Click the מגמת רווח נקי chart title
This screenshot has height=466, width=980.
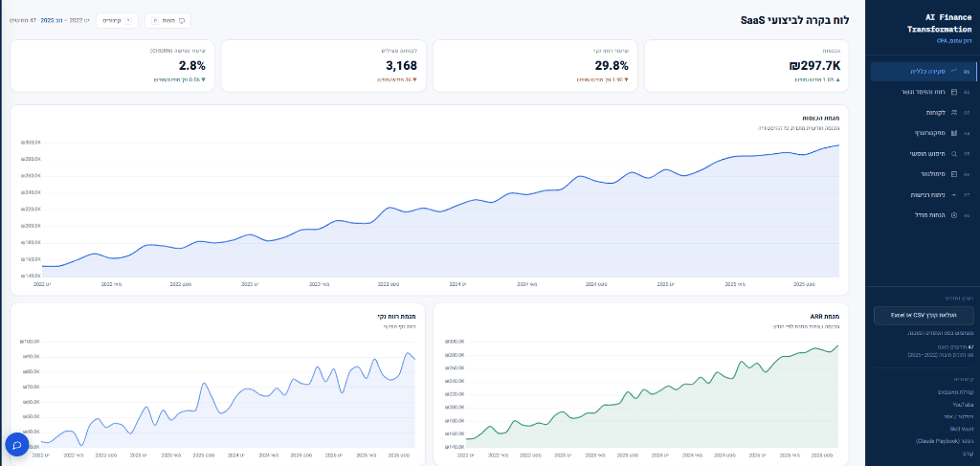coord(398,316)
